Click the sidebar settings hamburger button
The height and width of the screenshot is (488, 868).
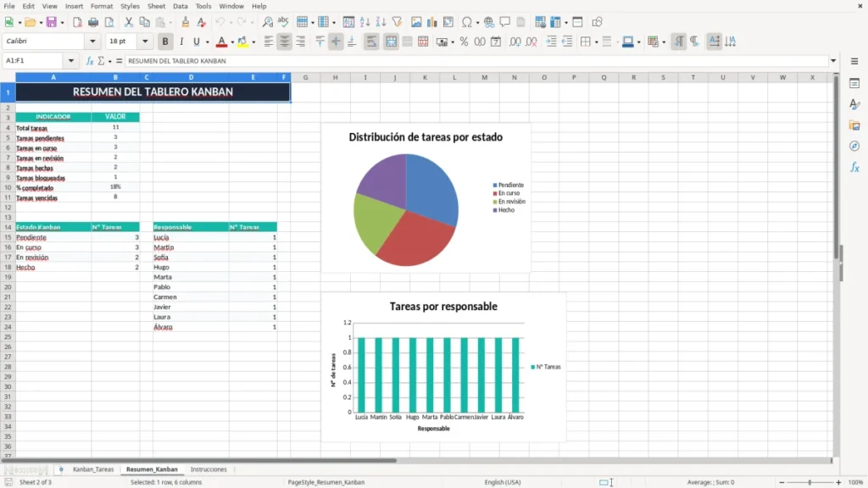(x=854, y=61)
